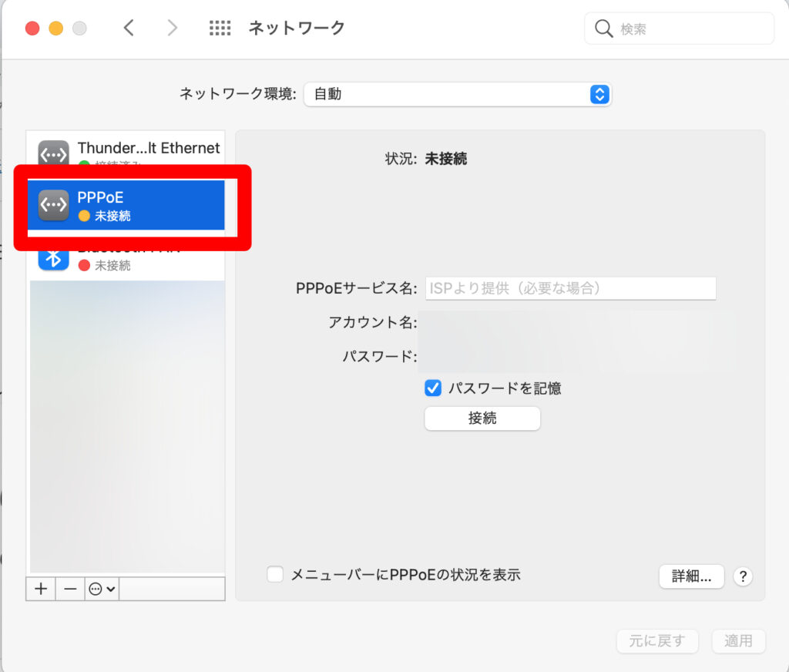Open the show-all preferences grid icon
The image size is (789, 672).
pyautogui.click(x=220, y=29)
